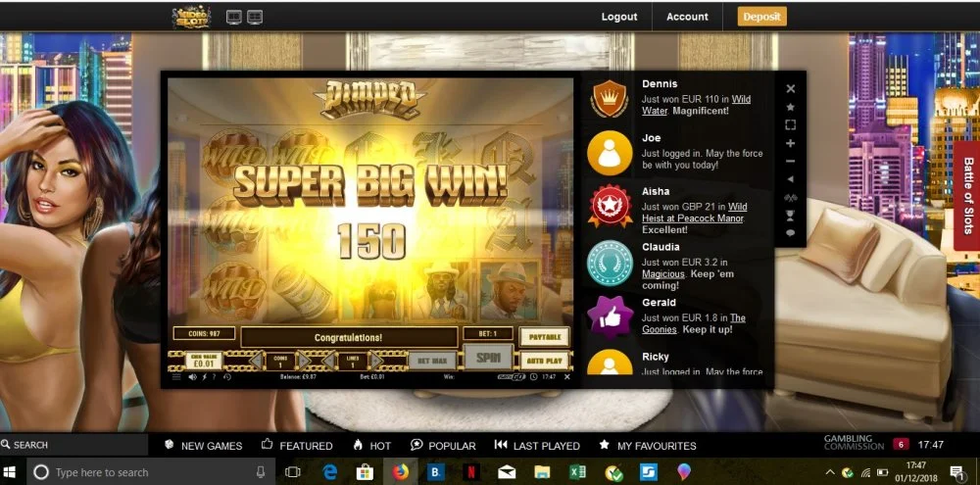Open My Favourites category
This screenshot has height=485, width=980.
tap(648, 446)
